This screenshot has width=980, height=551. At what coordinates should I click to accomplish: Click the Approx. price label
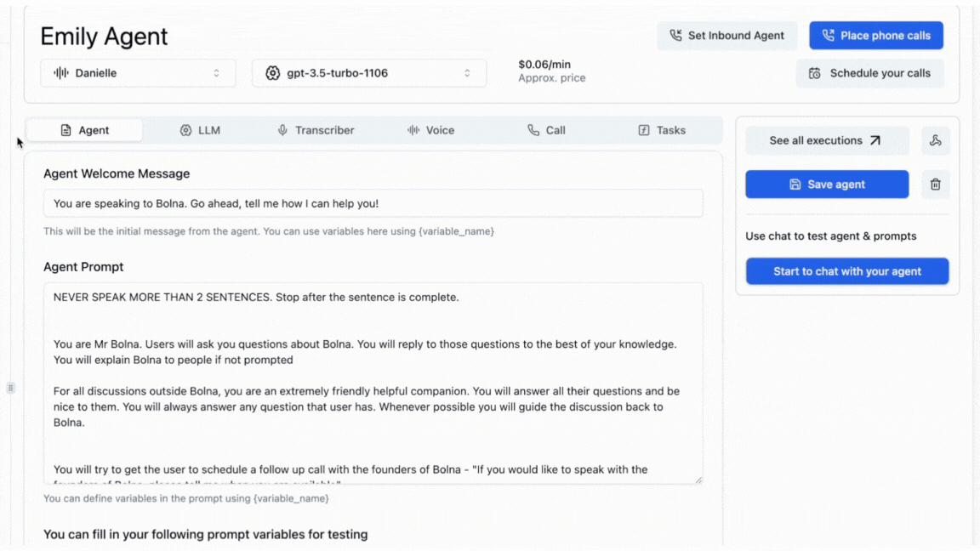point(552,78)
